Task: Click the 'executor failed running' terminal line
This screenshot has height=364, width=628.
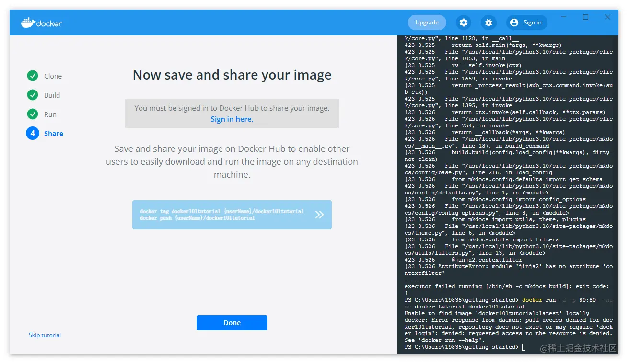Action: (x=507, y=290)
